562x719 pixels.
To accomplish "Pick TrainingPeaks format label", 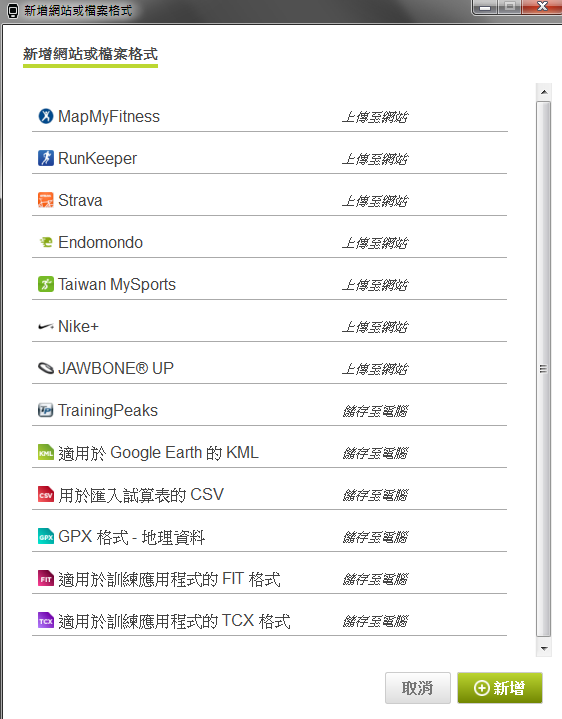I will (x=108, y=411).
